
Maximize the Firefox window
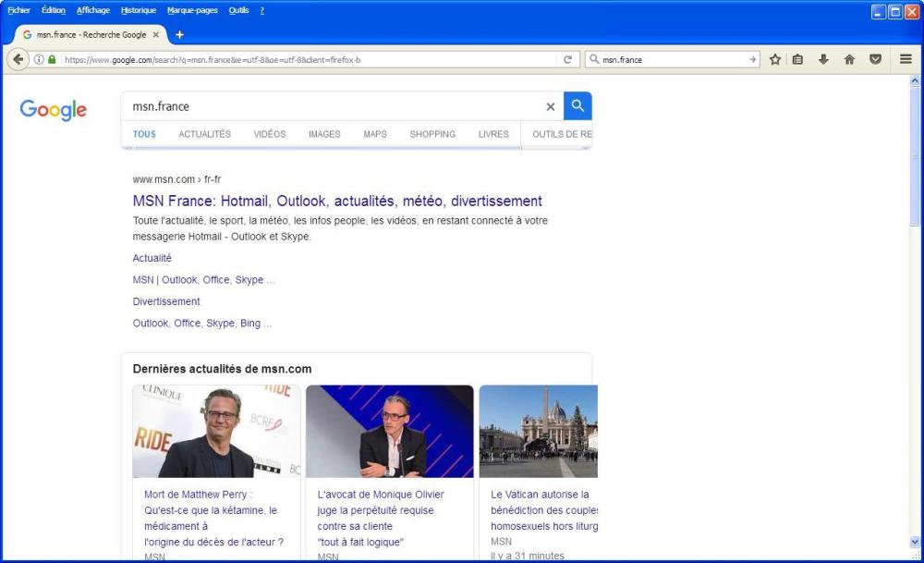tap(895, 12)
